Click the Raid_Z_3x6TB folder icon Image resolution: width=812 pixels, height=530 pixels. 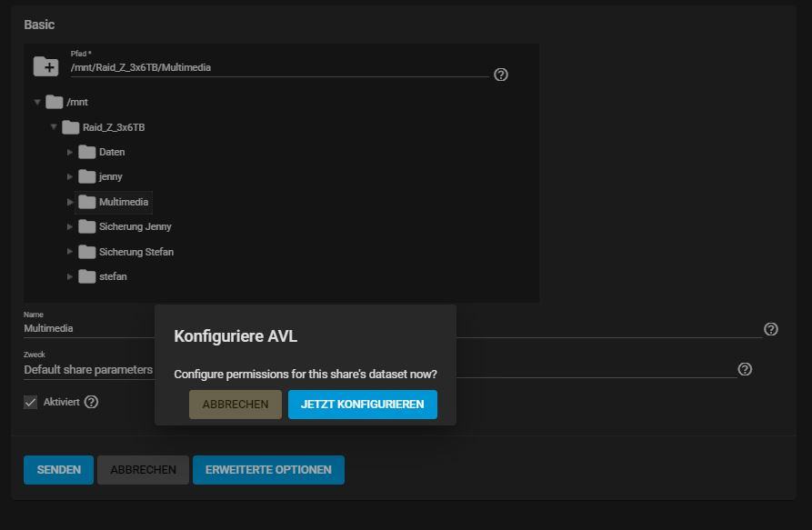(x=70, y=127)
